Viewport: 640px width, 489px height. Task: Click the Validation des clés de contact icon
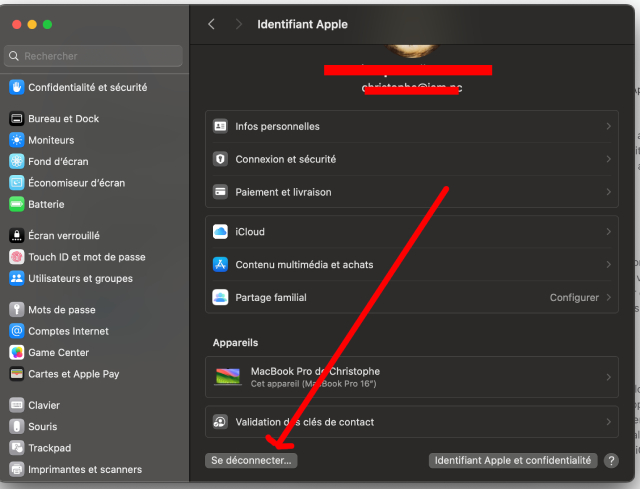point(220,422)
